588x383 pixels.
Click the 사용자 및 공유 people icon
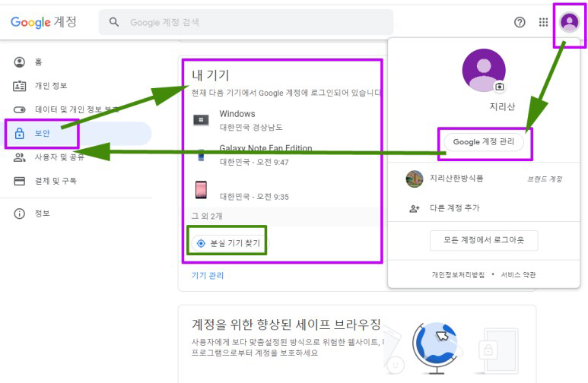pos(20,157)
